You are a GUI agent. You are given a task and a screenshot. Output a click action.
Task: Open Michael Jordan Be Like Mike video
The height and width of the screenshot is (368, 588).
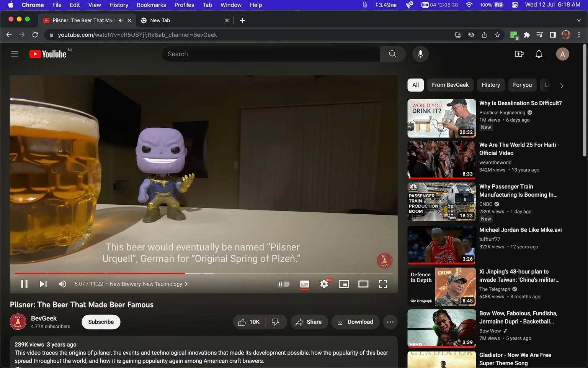tap(521, 230)
